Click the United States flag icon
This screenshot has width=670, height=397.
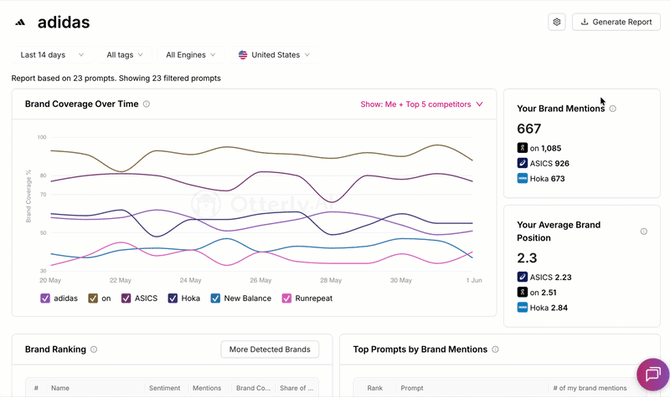point(243,55)
